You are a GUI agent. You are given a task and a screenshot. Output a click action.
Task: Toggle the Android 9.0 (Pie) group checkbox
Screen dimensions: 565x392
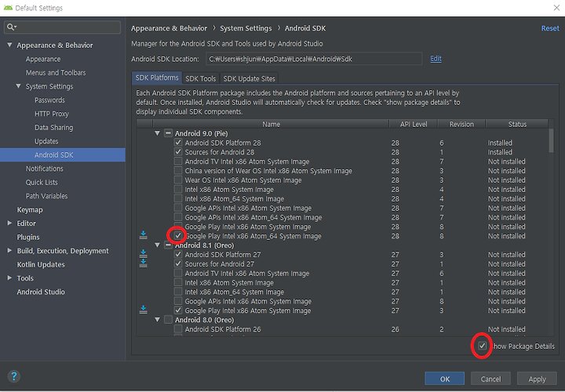pos(168,133)
